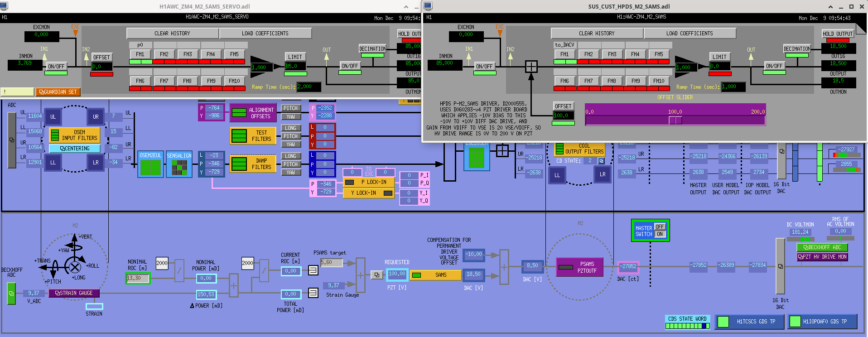Click the window menu icon of SUS_CUST_HPDS window

click(x=428, y=6)
